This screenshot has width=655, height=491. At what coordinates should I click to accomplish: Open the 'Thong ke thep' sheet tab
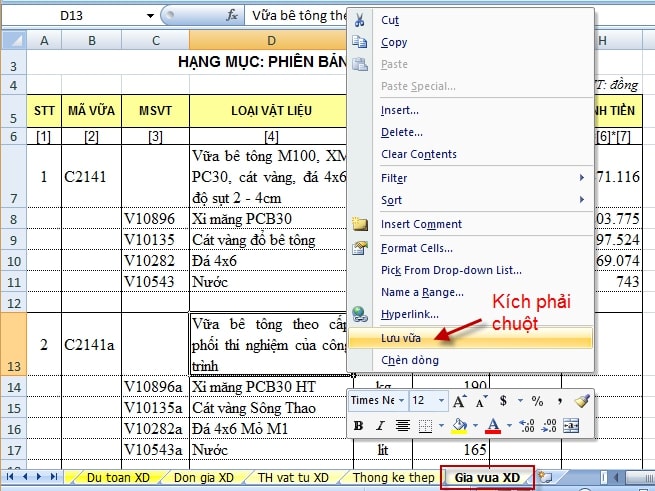coord(393,477)
